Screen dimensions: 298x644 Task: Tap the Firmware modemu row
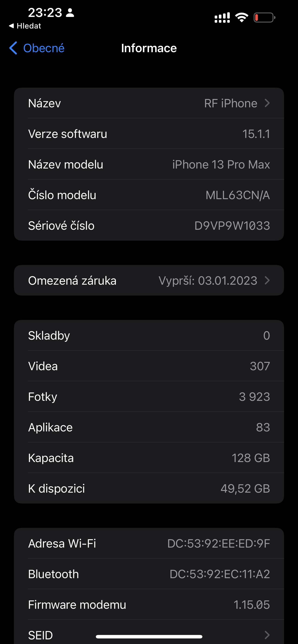149,605
